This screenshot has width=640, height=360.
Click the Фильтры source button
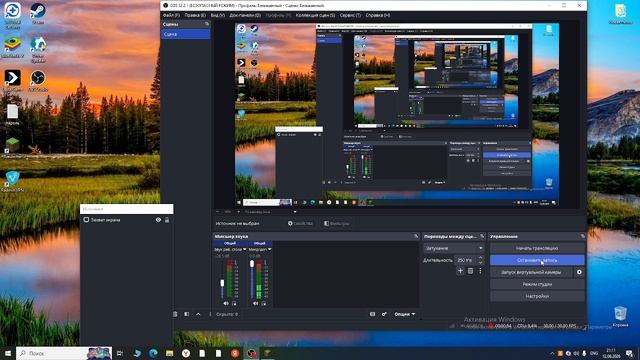pyautogui.click(x=336, y=223)
